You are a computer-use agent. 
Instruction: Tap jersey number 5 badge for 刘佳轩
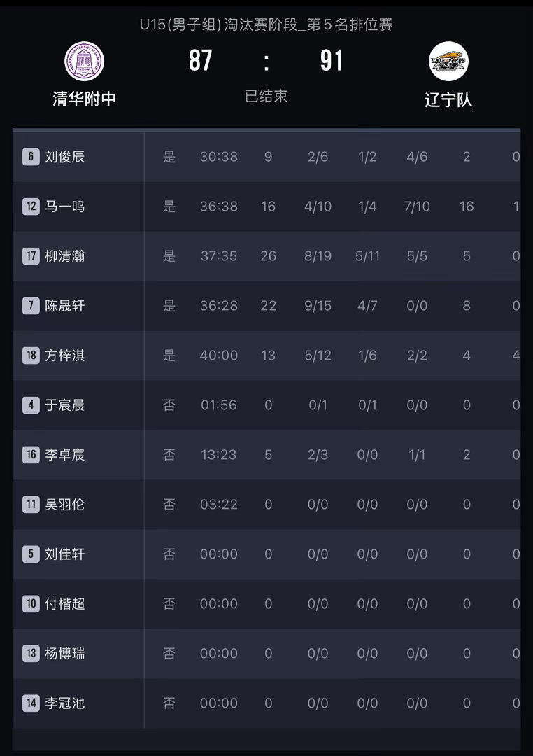(x=31, y=554)
